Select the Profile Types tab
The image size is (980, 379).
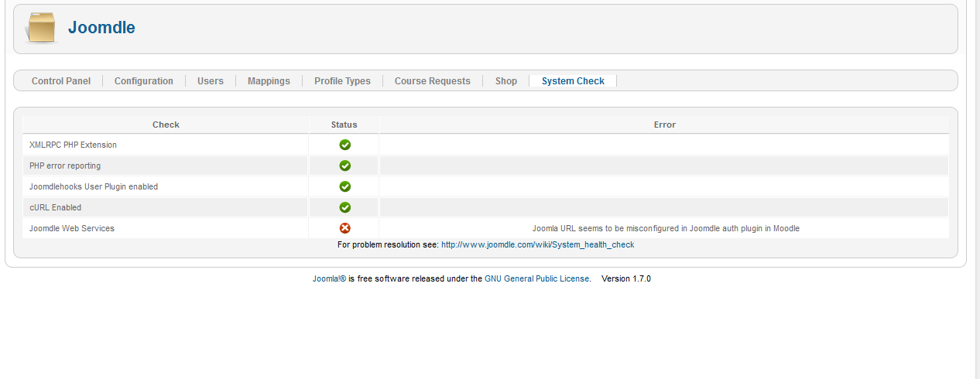(x=342, y=80)
